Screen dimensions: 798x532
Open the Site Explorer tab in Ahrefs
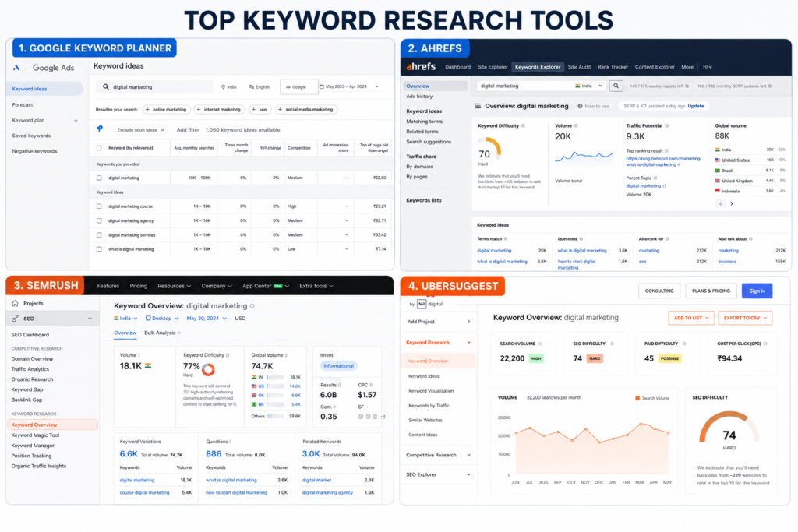(493, 67)
